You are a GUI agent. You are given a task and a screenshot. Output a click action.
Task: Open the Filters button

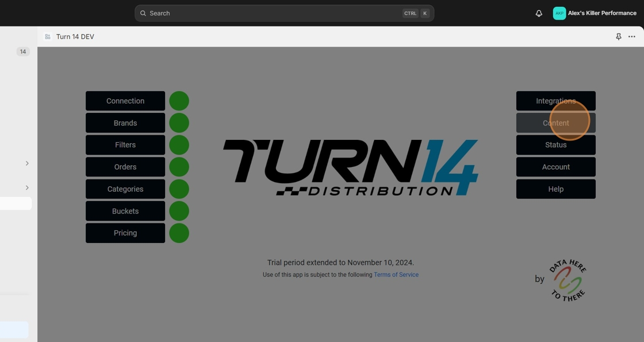coord(125,145)
